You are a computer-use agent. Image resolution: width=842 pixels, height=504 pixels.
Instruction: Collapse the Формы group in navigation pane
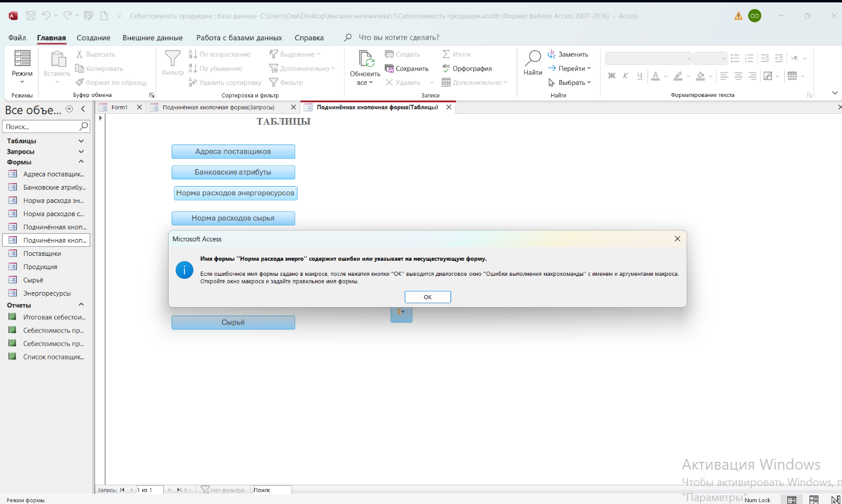(81, 162)
